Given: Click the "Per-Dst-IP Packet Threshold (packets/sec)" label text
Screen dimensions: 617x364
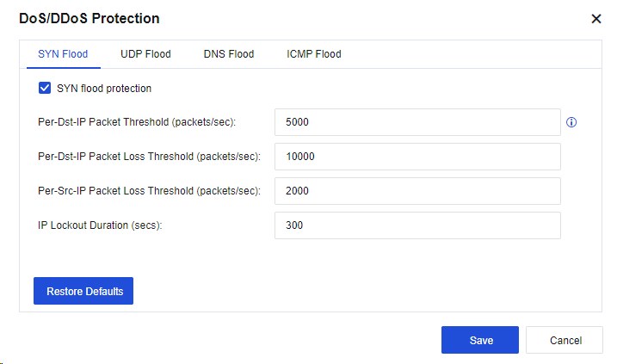Looking at the screenshot, I should point(138,122).
